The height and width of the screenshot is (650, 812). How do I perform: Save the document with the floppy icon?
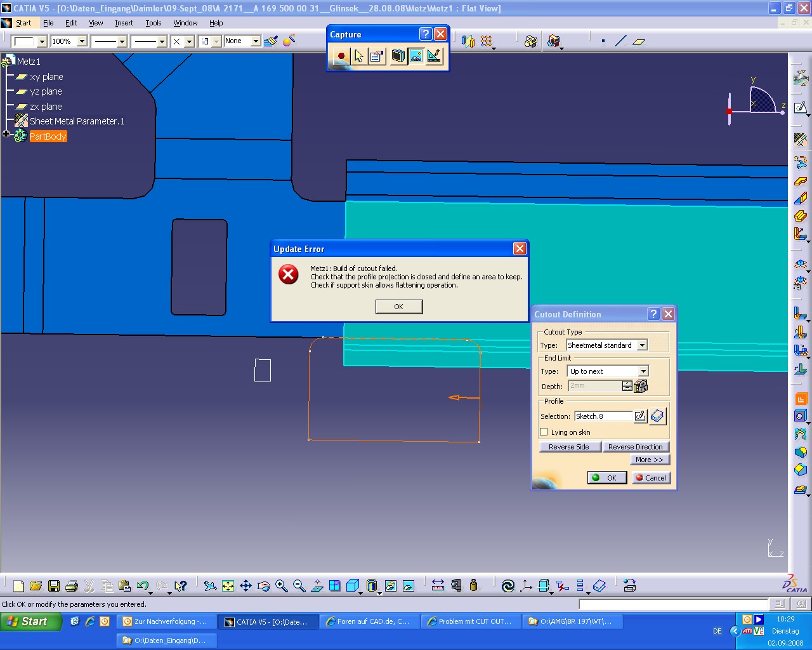[54, 586]
